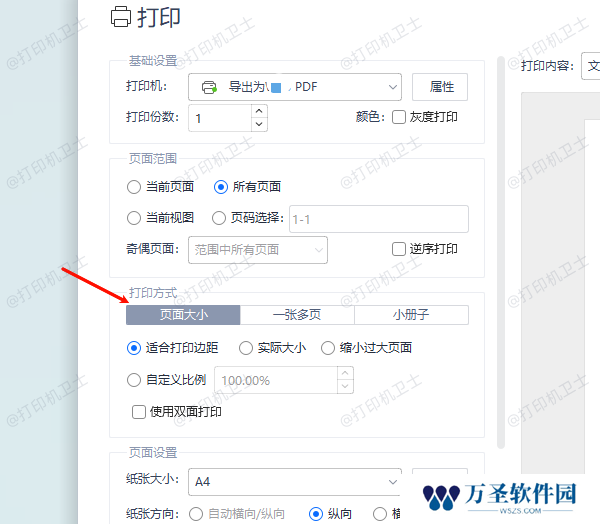Toggle 逆序打印 reverse order checkbox
Viewport: 600px width, 524px height.
399,249
